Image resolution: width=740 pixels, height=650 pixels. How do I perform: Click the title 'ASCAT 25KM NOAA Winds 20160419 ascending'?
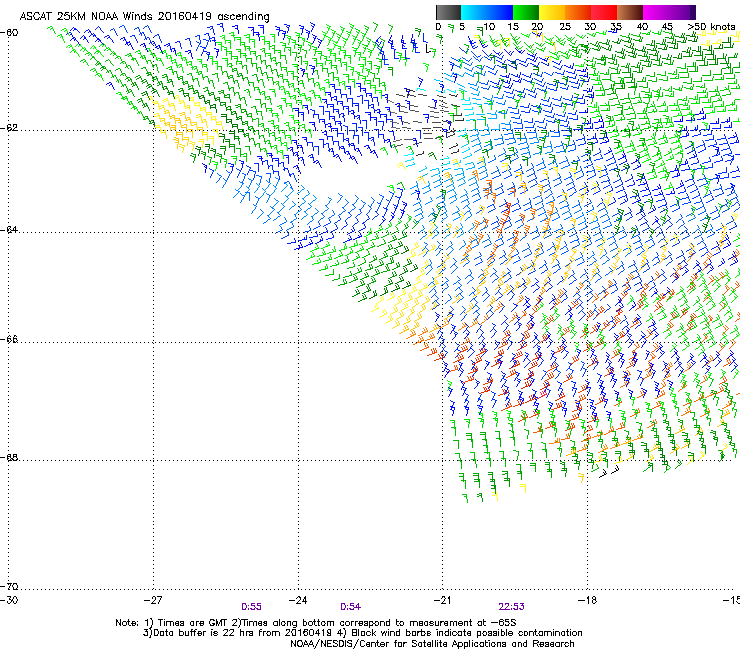[144, 16]
